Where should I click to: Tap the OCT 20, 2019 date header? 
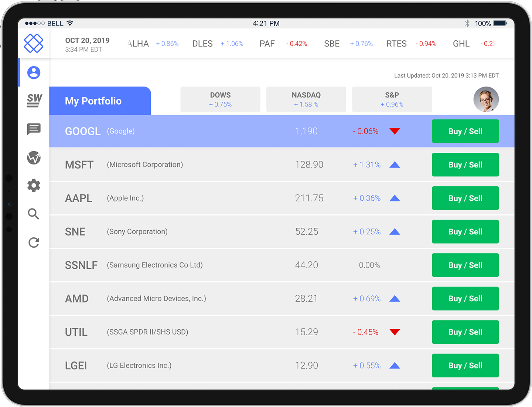(x=88, y=41)
